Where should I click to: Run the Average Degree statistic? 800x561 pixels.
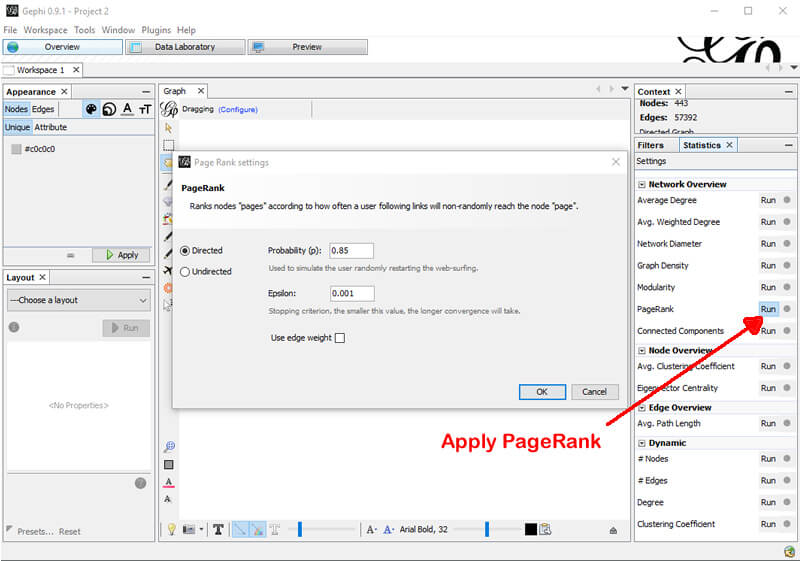pos(768,200)
